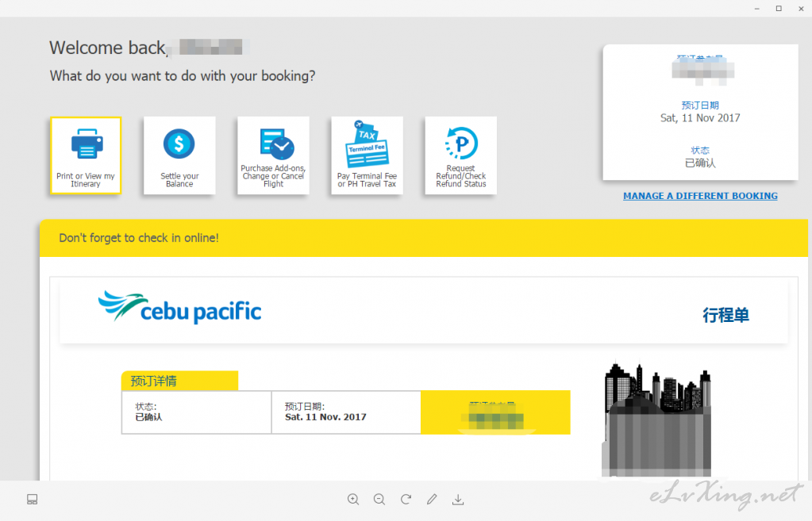812x521 pixels.
Task: Edit the image using the pencil icon
Action: pos(432,500)
